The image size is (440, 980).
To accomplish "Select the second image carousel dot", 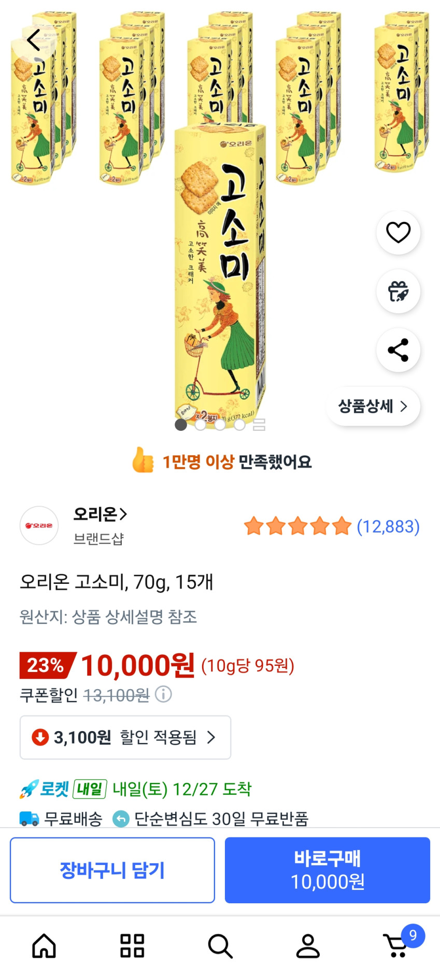I will [x=201, y=425].
